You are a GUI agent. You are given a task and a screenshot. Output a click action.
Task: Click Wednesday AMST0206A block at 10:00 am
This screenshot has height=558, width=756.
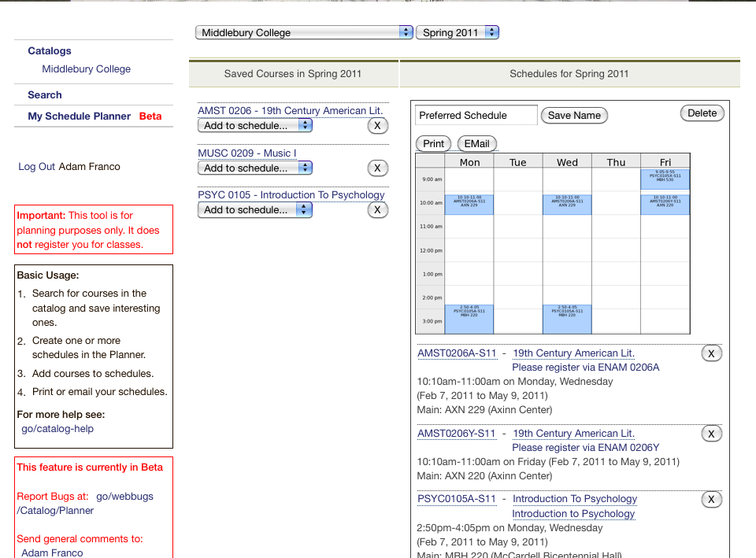[567, 205]
